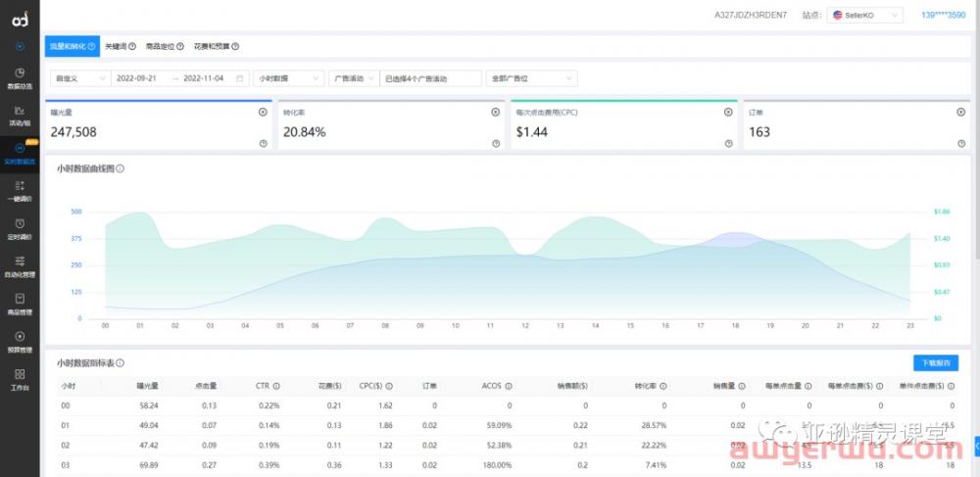The image size is (980, 477).
Task: Click the app logo at top of sidebar
Action: pos(20,19)
